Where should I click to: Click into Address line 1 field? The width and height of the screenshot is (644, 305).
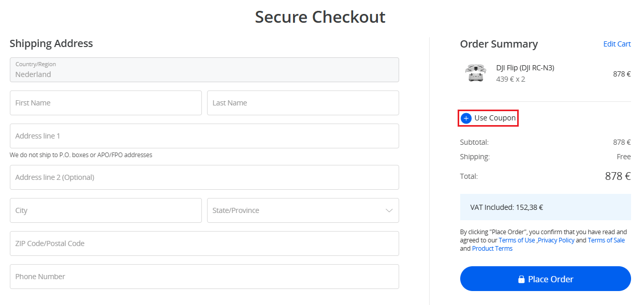tap(204, 136)
